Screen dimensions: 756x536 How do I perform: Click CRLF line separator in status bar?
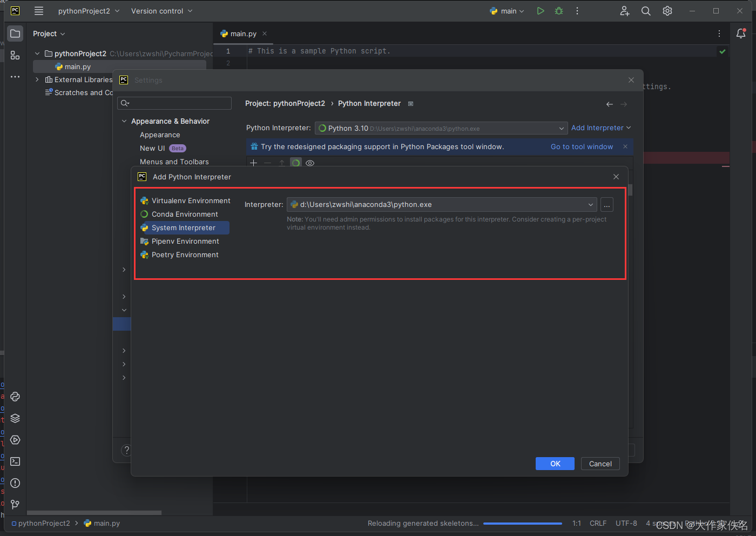point(598,523)
